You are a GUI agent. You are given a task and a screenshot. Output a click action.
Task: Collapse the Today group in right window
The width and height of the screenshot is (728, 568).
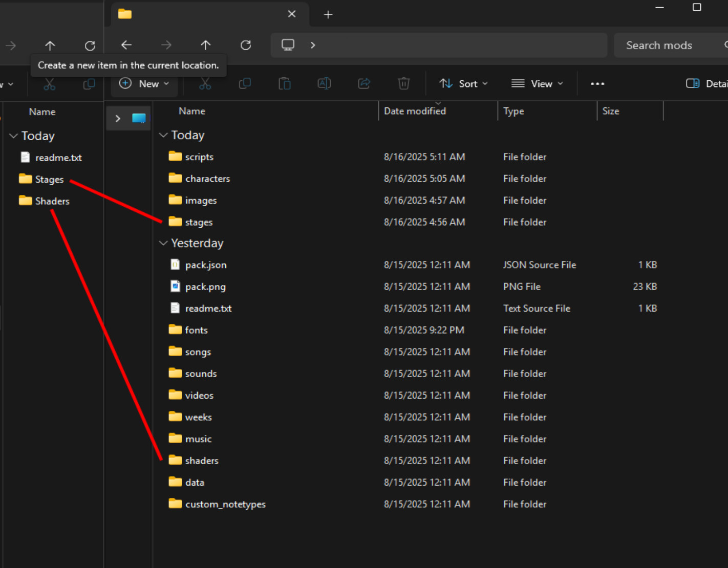[x=163, y=135]
